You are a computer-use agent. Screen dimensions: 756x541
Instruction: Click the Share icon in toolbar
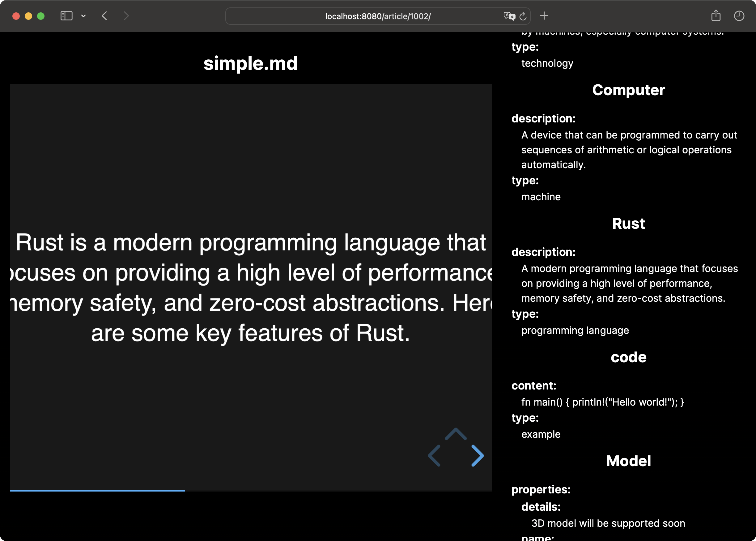tap(716, 16)
